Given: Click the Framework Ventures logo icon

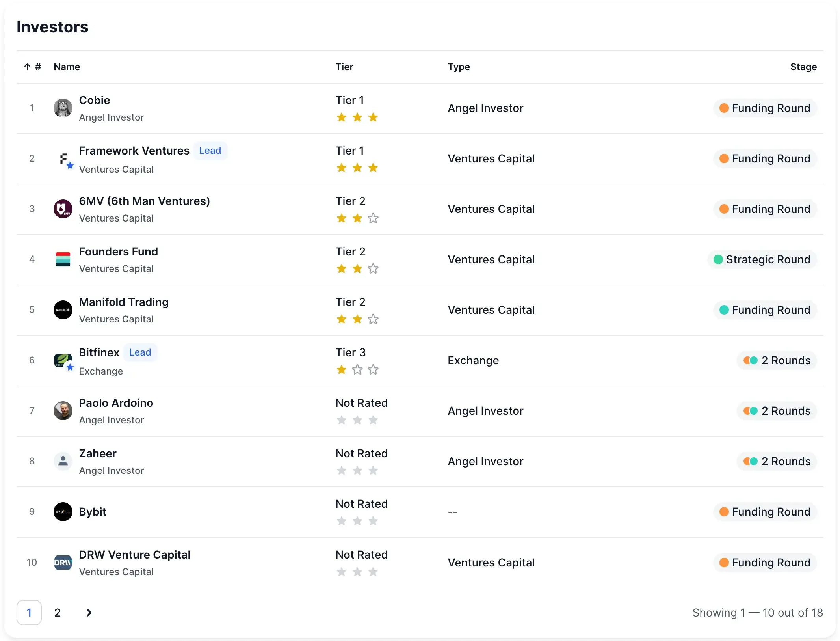Looking at the screenshot, I should pyautogui.click(x=63, y=158).
